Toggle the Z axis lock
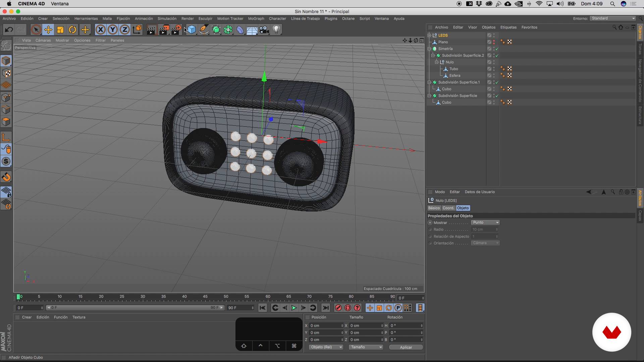Viewport: 644px width, 362px height. pos(124,30)
